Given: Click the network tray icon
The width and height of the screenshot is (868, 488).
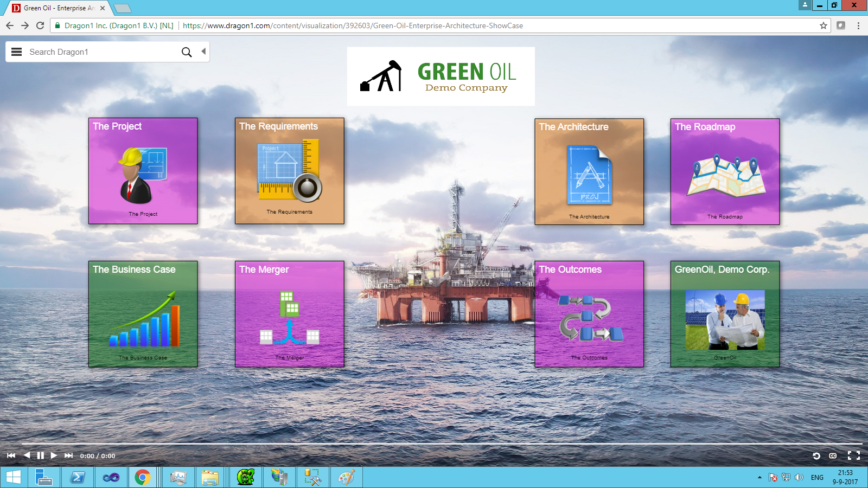Looking at the screenshot, I should click(786, 478).
